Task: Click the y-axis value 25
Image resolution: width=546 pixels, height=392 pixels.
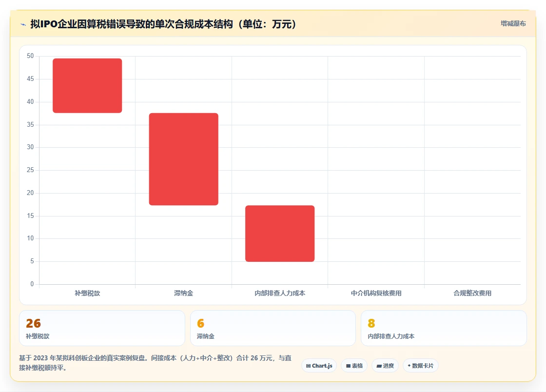Action: tap(30, 170)
